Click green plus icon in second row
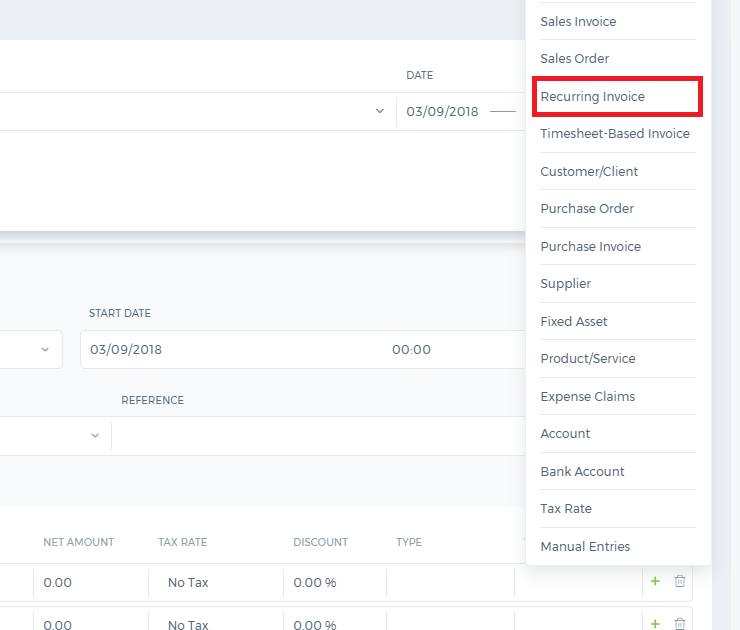 pyautogui.click(x=655, y=623)
